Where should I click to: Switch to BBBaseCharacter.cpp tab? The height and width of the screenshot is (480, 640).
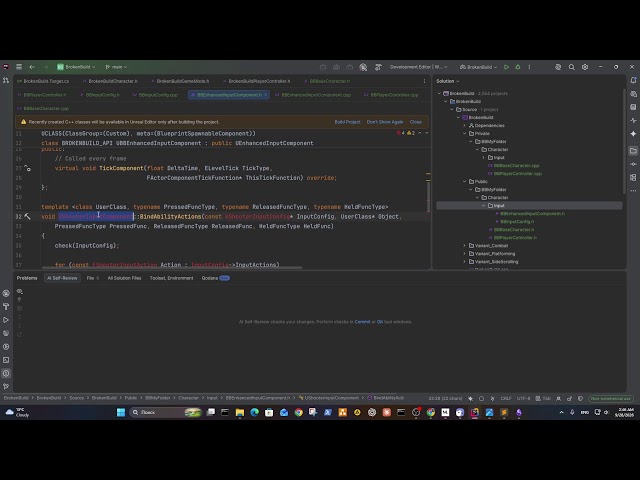[x=43, y=109]
